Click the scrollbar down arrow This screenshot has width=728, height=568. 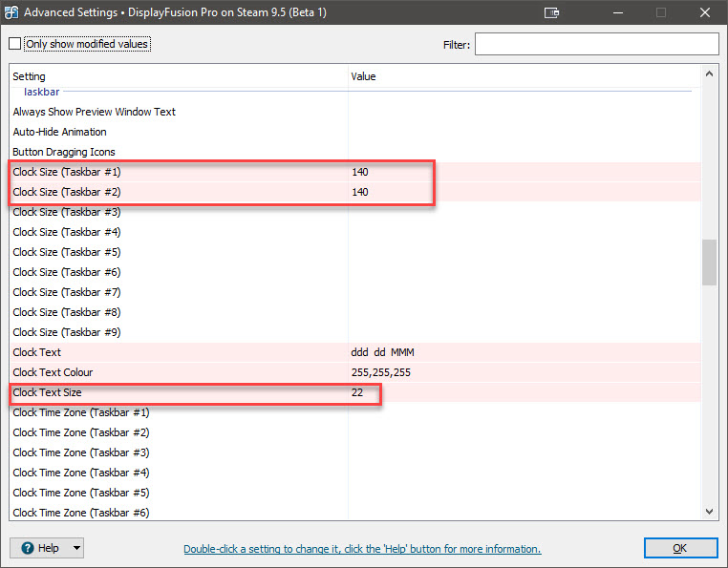(x=709, y=512)
